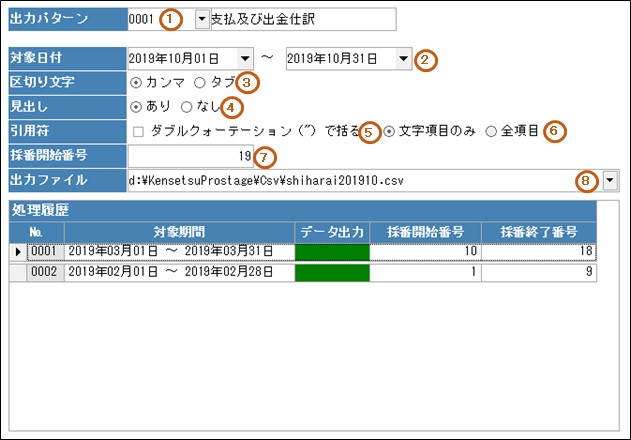Screen dimensions: 631x440
Task: Expand the start date 2019年10月01日 picker
Action: [245, 58]
